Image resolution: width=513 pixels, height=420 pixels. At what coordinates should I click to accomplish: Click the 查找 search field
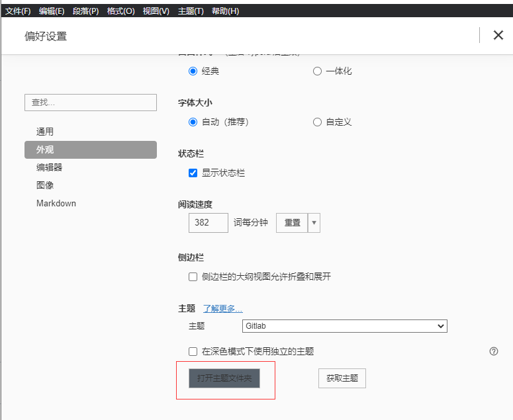coord(91,103)
